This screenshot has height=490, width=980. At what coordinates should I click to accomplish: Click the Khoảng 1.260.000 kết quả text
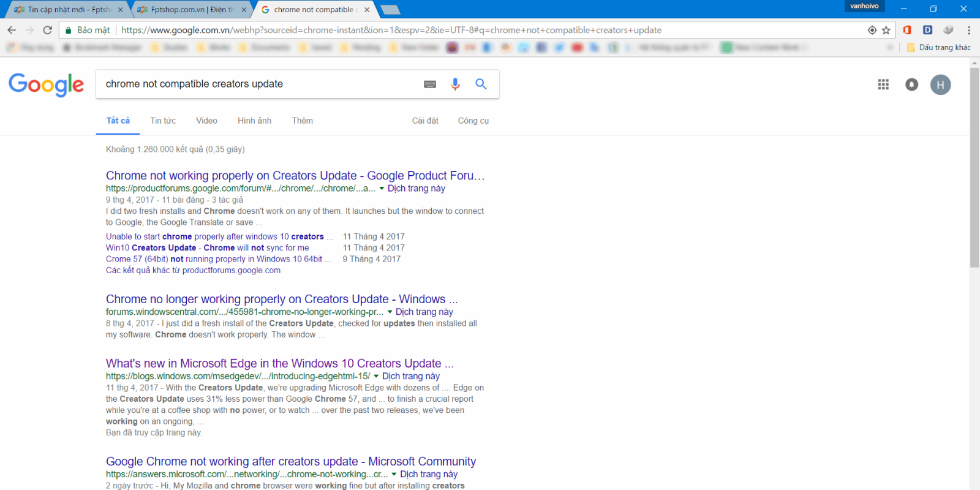[x=175, y=149]
